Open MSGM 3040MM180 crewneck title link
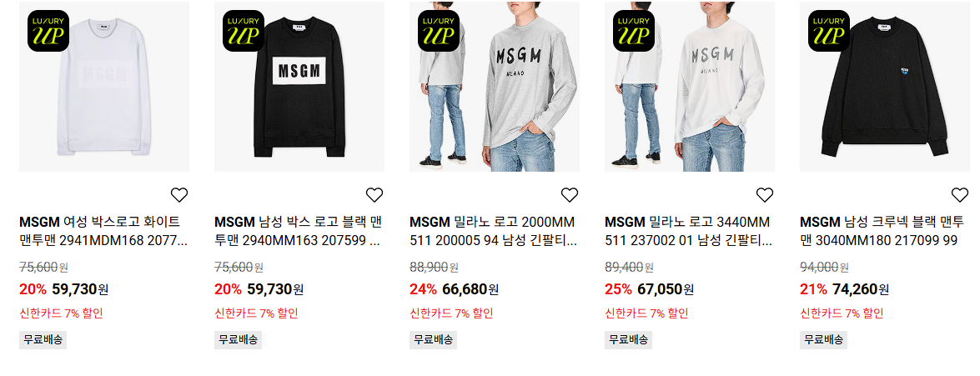980x376 pixels. [x=882, y=231]
